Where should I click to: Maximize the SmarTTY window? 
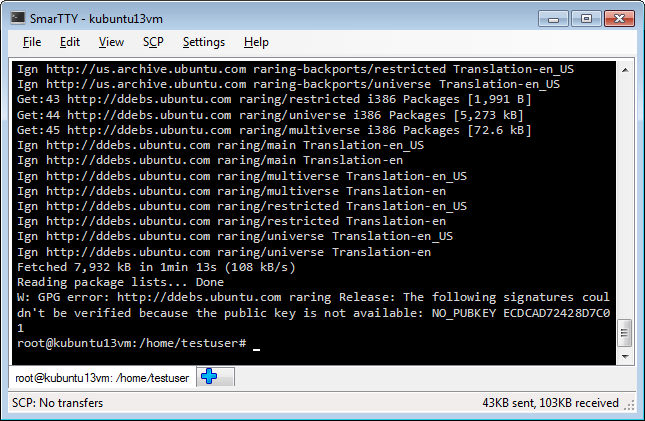point(586,19)
